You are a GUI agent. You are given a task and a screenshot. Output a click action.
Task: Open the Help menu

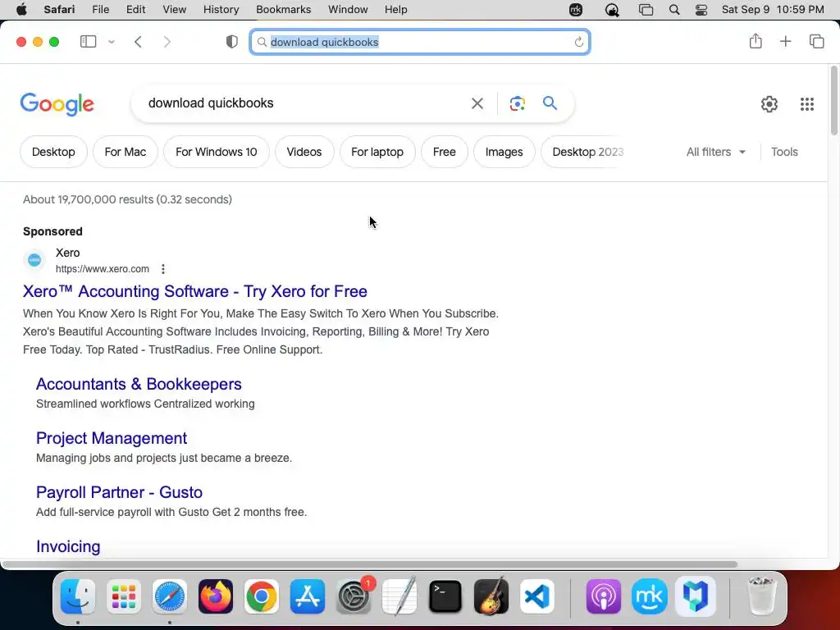pos(396,10)
